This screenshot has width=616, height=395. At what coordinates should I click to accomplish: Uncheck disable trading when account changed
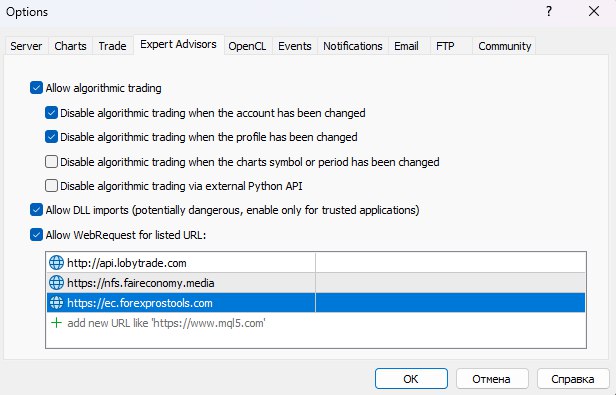coord(51,113)
